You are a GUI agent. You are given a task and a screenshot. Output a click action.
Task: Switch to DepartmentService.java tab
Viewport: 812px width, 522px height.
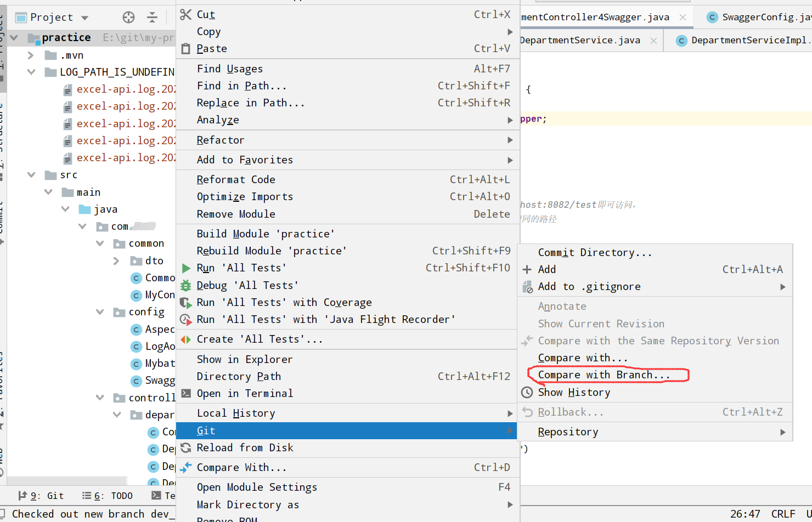(x=579, y=41)
